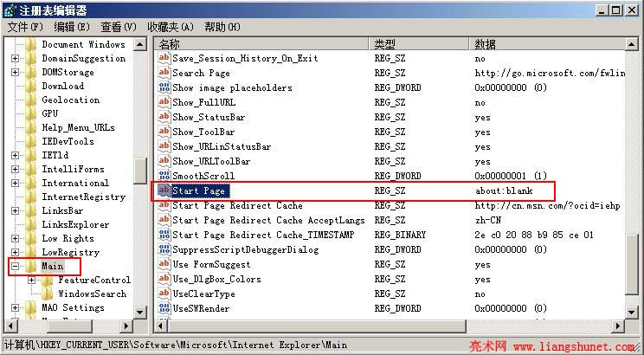Click the Show image placeholders DWORD icon
The width and height of the screenshot is (644, 355).
pos(164,87)
